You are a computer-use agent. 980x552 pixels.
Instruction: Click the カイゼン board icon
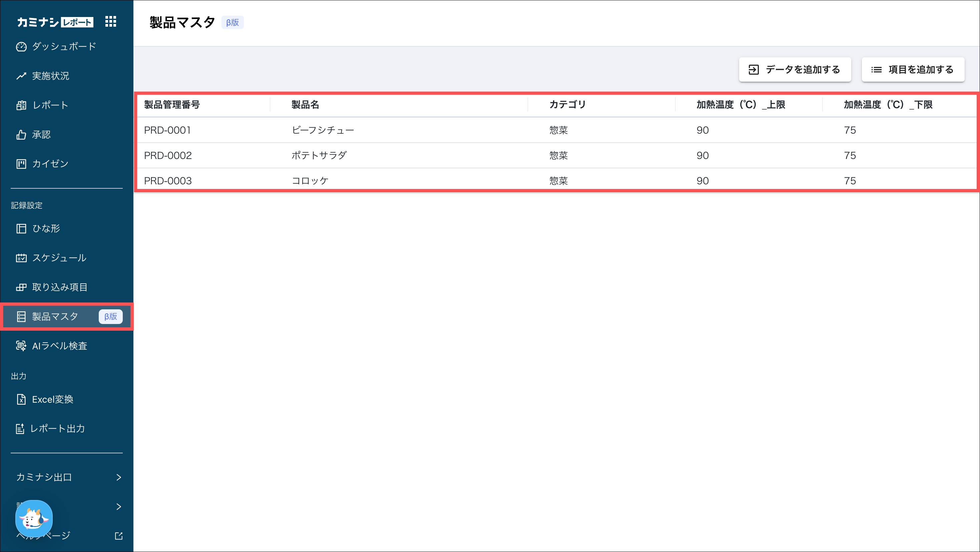(21, 164)
